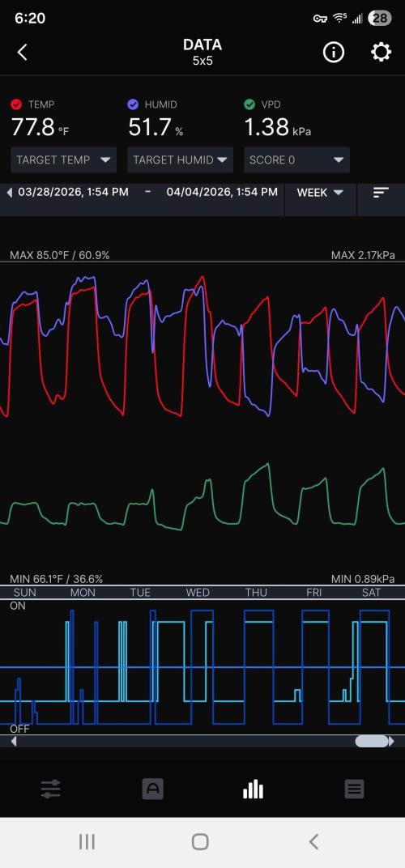Click the TUE day label on the timeline

[140, 593]
